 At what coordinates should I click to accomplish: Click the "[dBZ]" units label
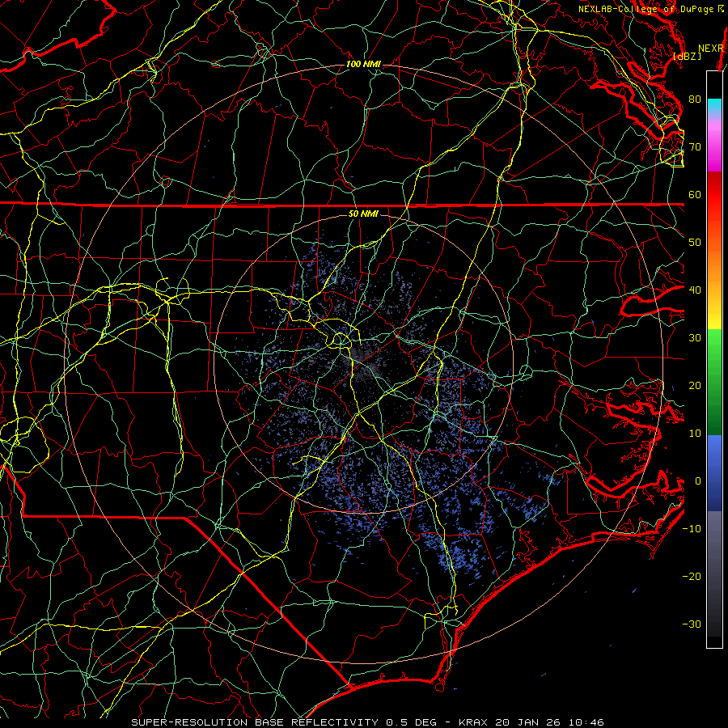687,57
